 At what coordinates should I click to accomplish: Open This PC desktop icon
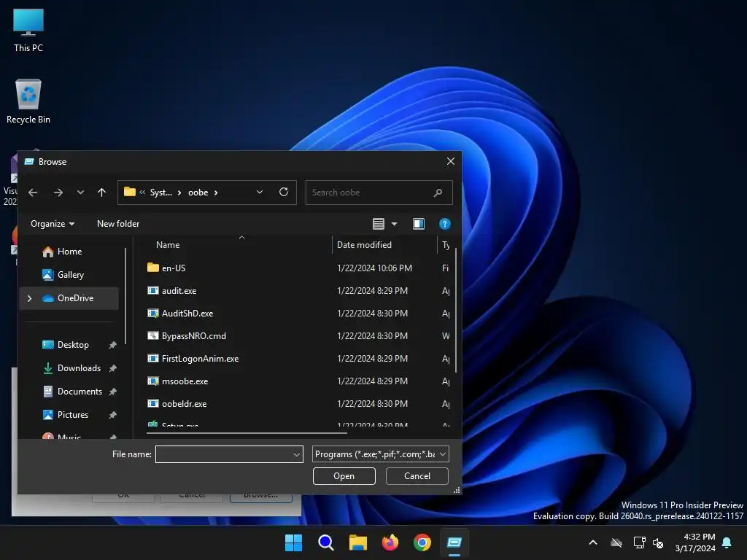28,30
